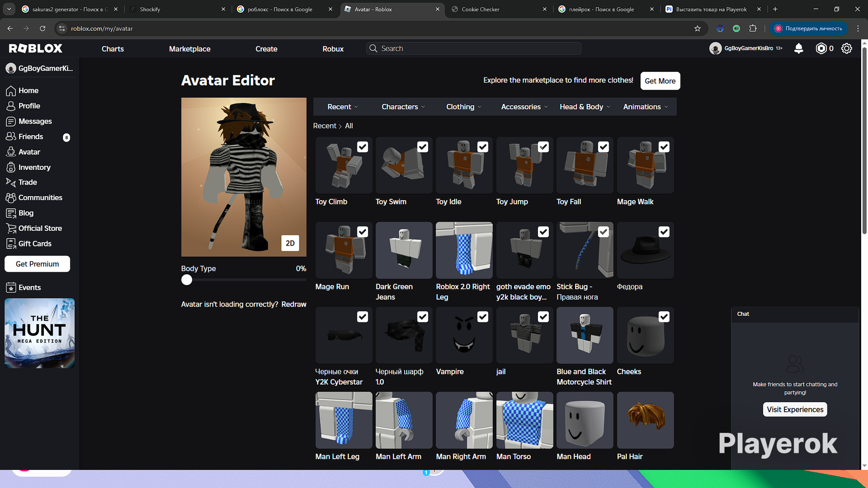Screen dimensions: 868x488
Task: Open the tab search dropdown arrow
Action: [x=9, y=9]
